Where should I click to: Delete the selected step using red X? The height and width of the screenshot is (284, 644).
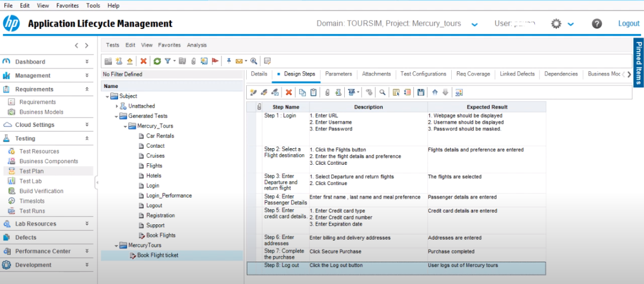click(x=289, y=92)
